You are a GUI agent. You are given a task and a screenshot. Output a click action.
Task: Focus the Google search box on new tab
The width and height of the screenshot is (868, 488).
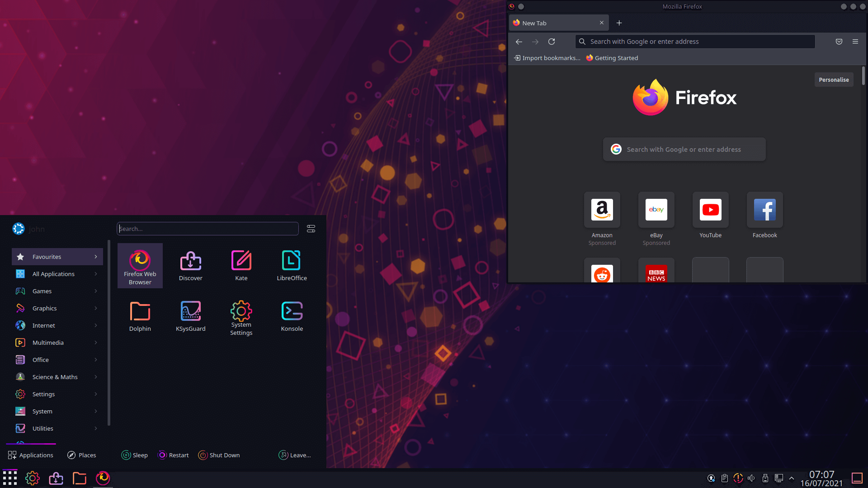point(684,149)
